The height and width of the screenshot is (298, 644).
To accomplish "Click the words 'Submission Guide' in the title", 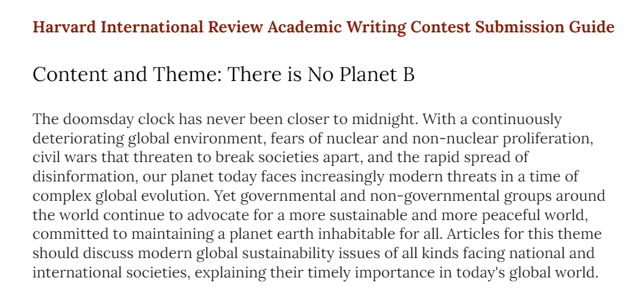I will [x=544, y=27].
